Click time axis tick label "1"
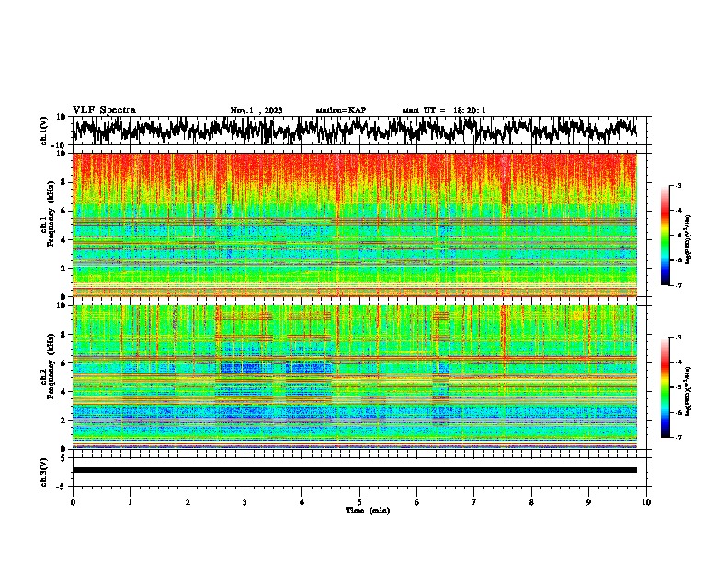Screen dimensions: 728x563 click(130, 502)
